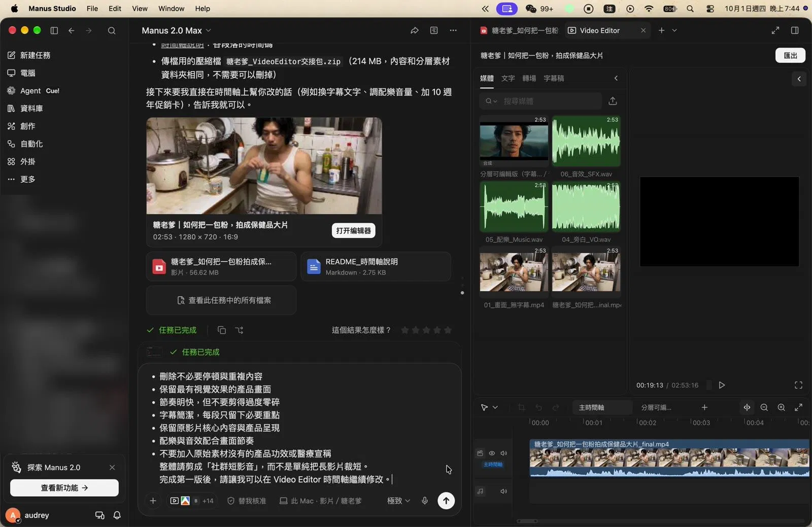Click the share icon in chat header
Image resolution: width=812 pixels, height=527 pixels.
pos(415,30)
